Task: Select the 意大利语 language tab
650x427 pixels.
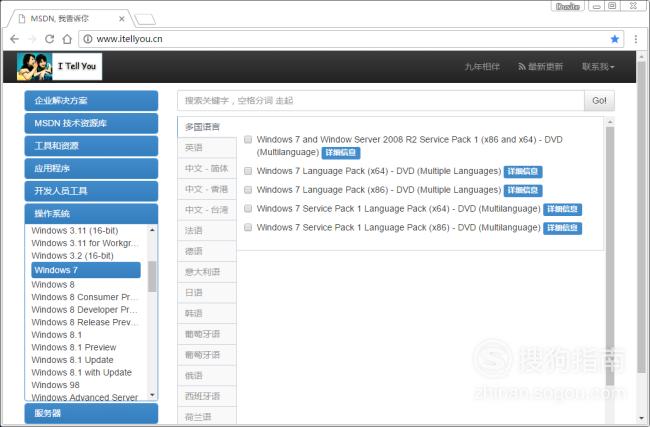Action: (x=206, y=272)
